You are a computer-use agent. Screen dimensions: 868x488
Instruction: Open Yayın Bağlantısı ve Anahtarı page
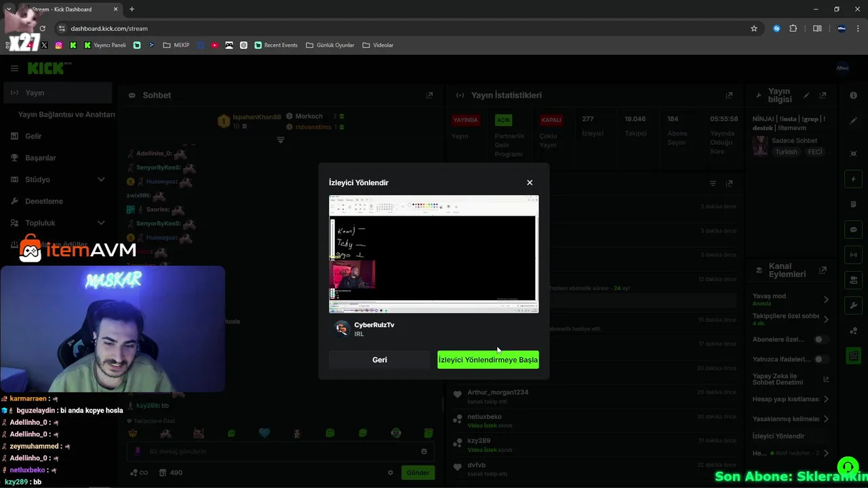[x=66, y=115]
